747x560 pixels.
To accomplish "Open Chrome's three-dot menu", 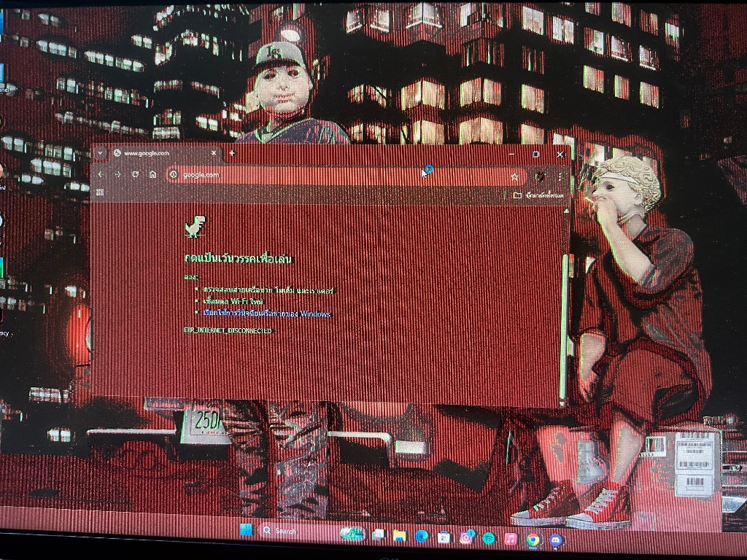I will (560, 176).
